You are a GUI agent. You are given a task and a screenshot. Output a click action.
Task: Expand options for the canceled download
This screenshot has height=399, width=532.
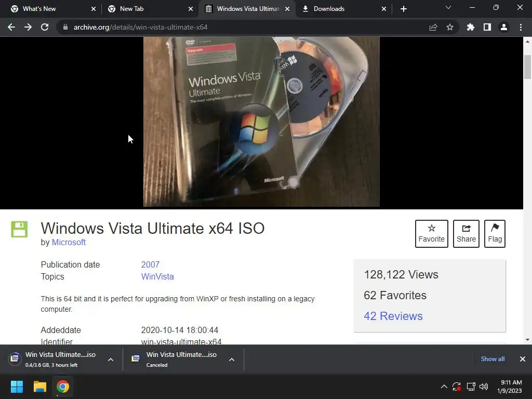tap(232, 360)
